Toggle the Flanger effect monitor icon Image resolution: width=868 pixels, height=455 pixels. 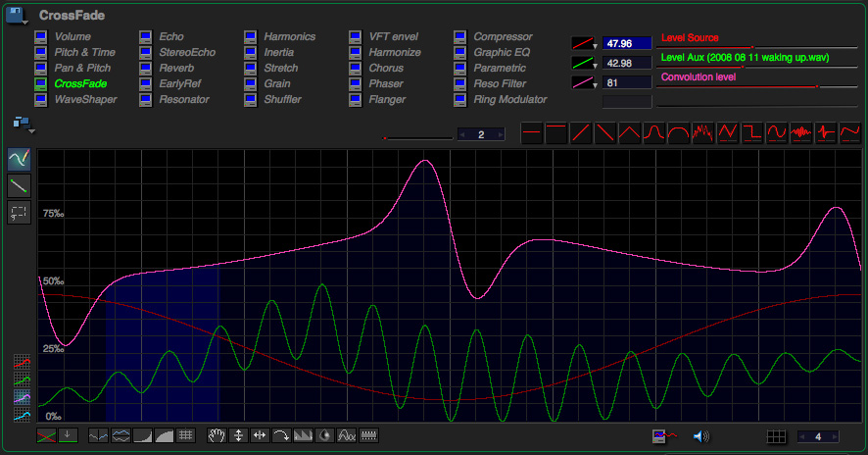coord(356,100)
